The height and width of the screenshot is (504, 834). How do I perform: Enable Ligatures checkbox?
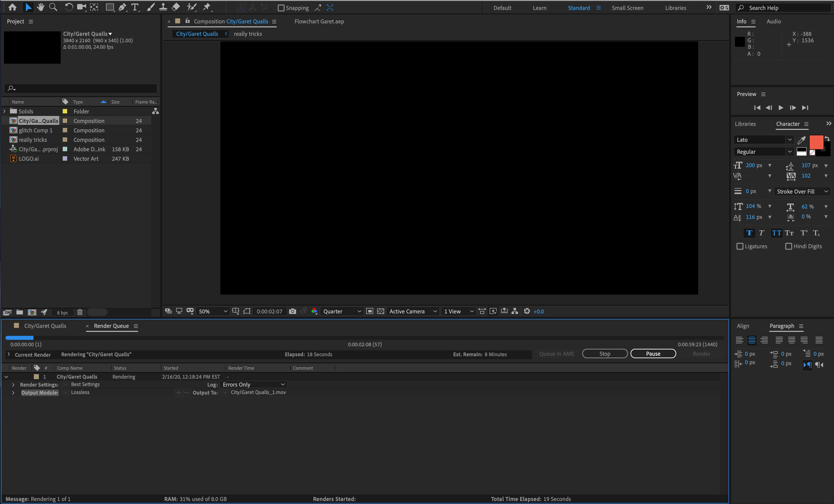(740, 247)
